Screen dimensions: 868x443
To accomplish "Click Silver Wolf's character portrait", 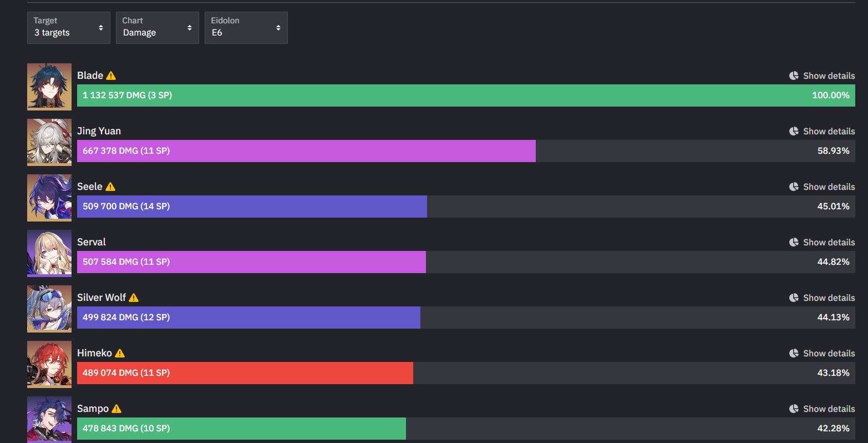I will click(49, 309).
